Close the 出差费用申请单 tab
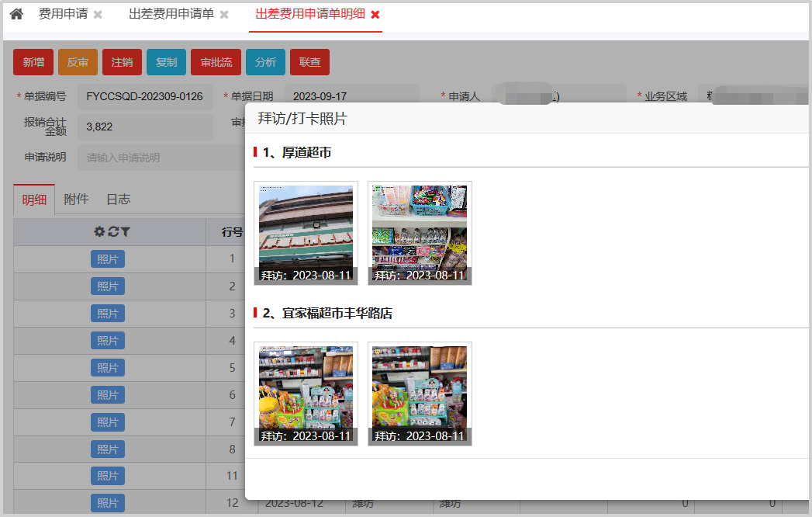Image resolution: width=812 pixels, height=517 pixels. pos(224,15)
